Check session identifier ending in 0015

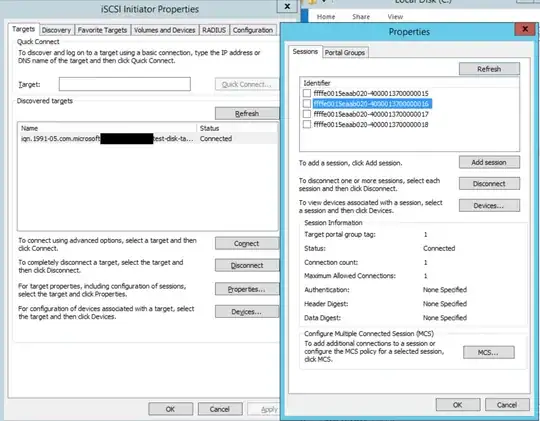(x=307, y=93)
